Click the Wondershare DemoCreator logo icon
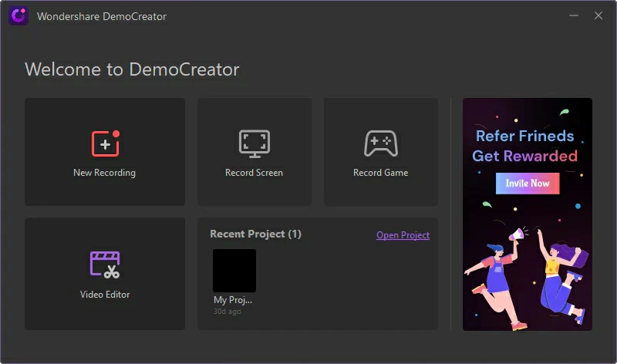 19,15
